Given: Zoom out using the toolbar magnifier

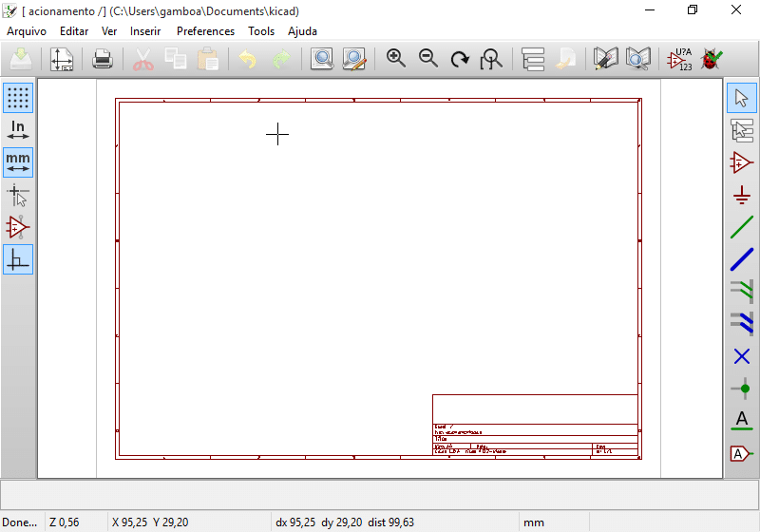Looking at the screenshot, I should coord(428,59).
